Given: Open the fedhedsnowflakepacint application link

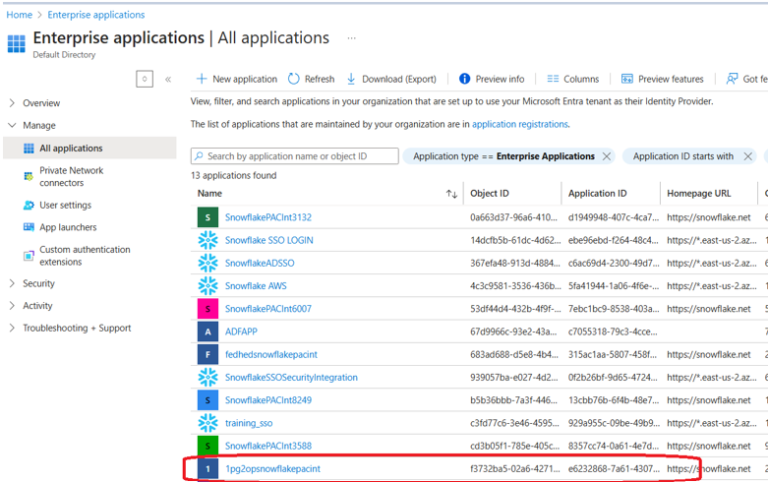Looking at the screenshot, I should click(271, 354).
